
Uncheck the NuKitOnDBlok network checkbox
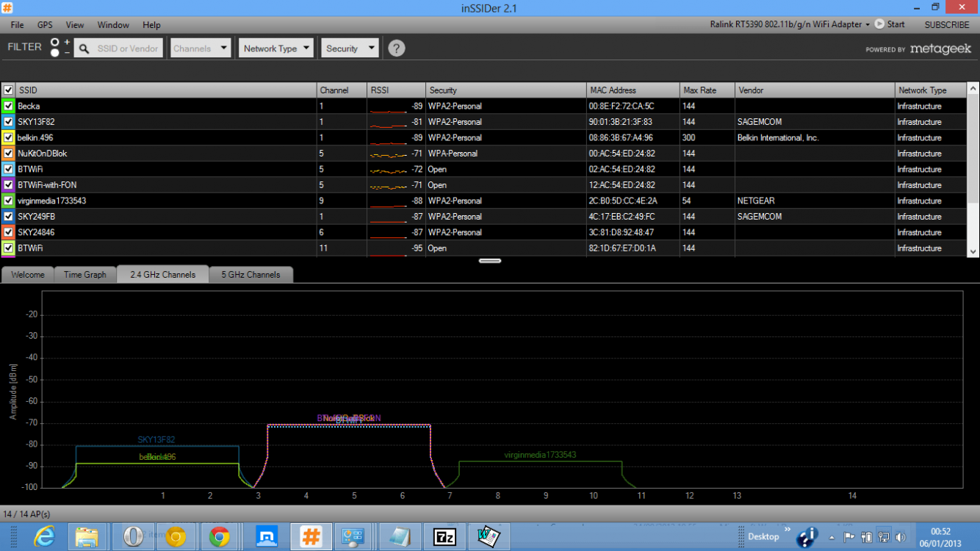tap(9, 154)
